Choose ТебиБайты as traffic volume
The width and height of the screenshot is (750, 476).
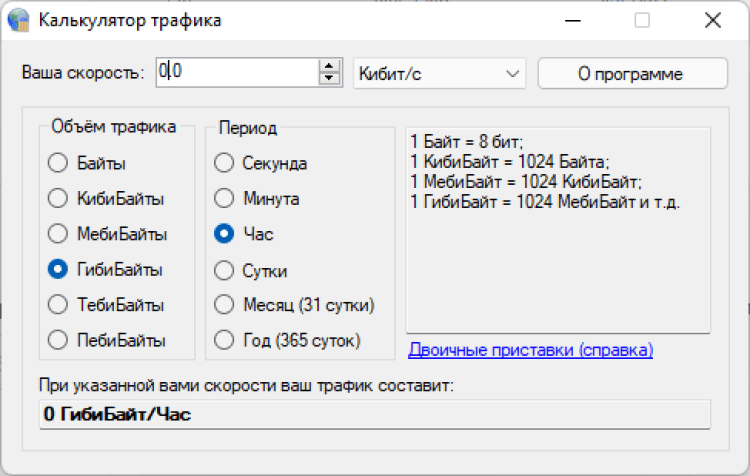[58, 305]
